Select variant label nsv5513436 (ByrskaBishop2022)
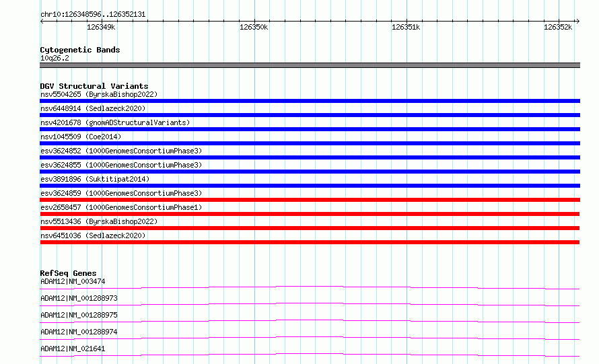 tap(99, 221)
